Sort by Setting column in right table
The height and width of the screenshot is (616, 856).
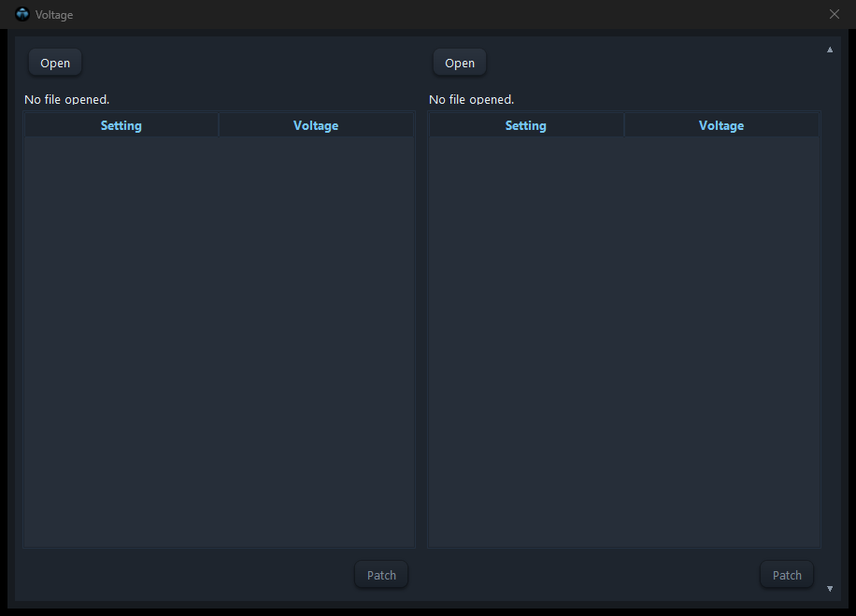click(x=526, y=125)
